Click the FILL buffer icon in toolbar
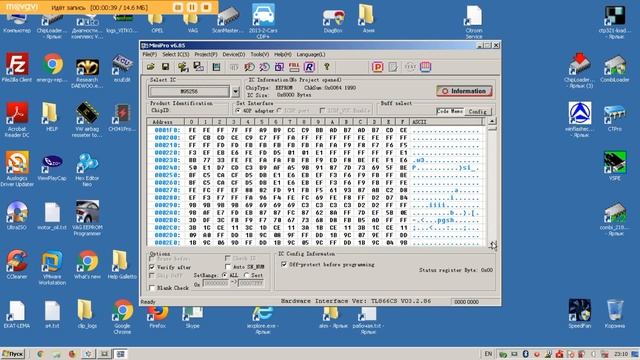Image resolution: width=640 pixels, height=360 pixels. pyautogui.click(x=294, y=67)
